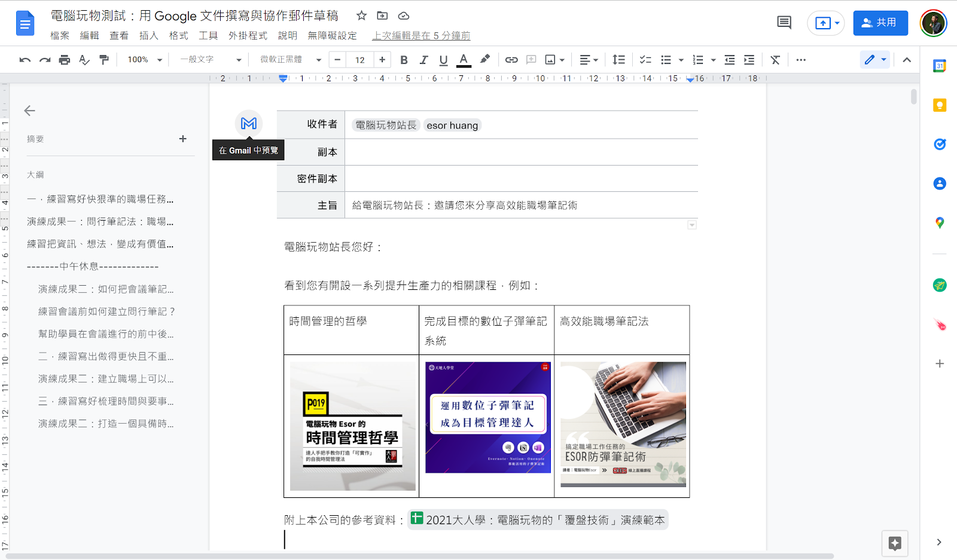Open the linked 2021大人學 spreadsheet chip

coord(538,520)
